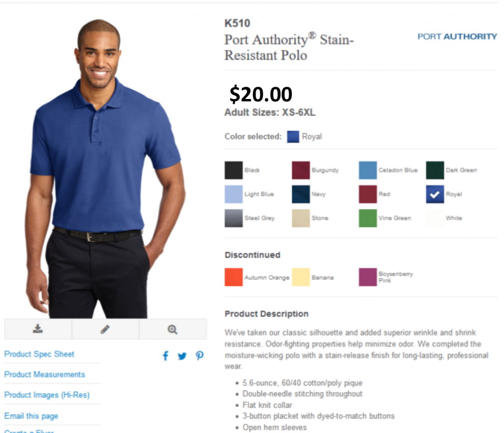
Task: Select the Vine Green color swatch
Action: point(368,218)
